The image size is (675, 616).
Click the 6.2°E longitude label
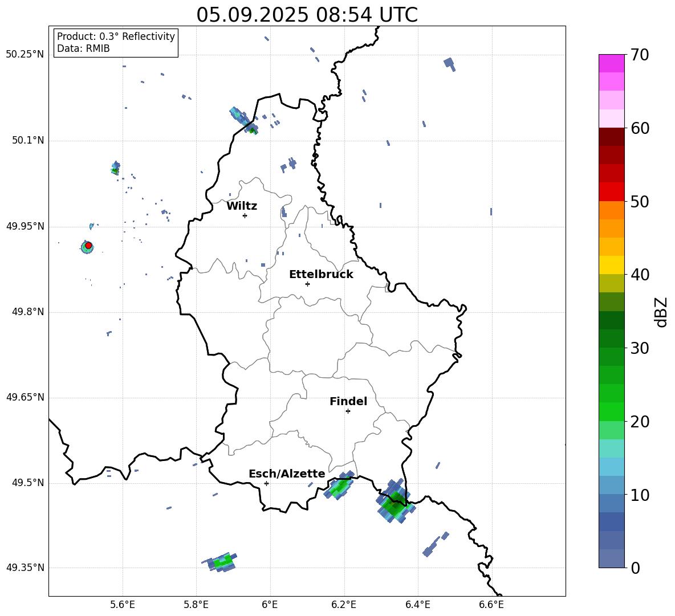pos(344,605)
